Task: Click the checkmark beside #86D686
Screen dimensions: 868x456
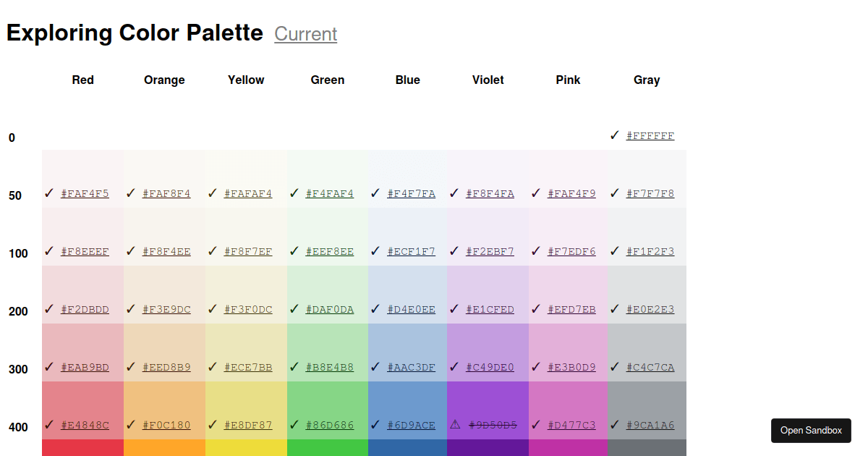Action: pyautogui.click(x=293, y=425)
